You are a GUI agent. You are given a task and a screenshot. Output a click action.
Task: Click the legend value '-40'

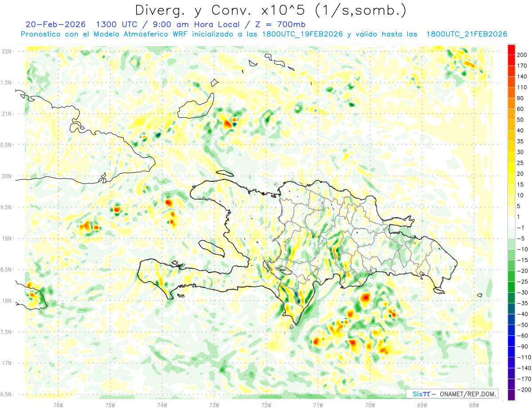click(x=522, y=314)
